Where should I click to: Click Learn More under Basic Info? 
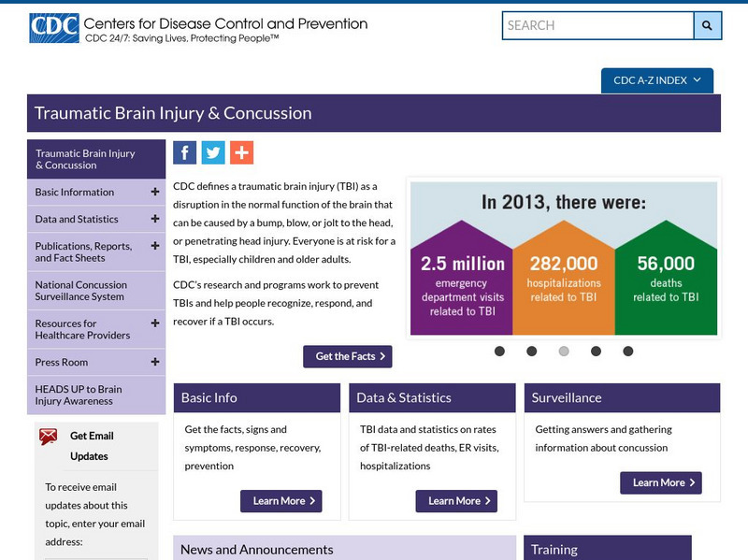tap(282, 501)
